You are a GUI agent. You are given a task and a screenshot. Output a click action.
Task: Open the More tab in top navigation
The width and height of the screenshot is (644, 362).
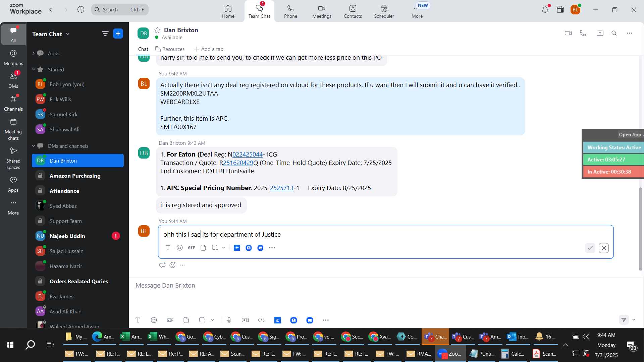(417, 11)
